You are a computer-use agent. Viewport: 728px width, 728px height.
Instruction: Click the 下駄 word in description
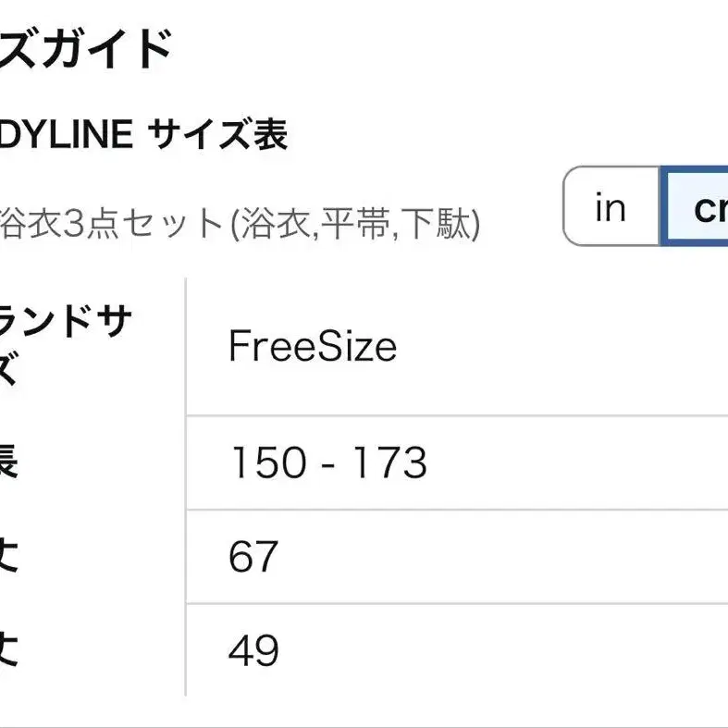437,223
